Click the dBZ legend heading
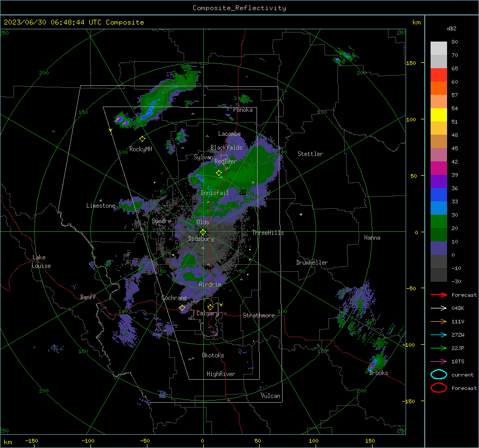Screen dimensions: 479x448 (451, 28)
